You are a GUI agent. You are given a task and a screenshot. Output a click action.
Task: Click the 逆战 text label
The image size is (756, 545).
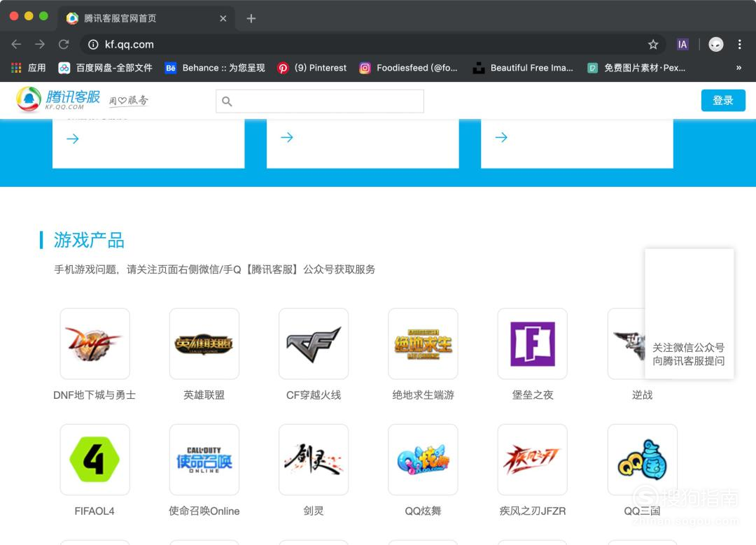(x=642, y=395)
